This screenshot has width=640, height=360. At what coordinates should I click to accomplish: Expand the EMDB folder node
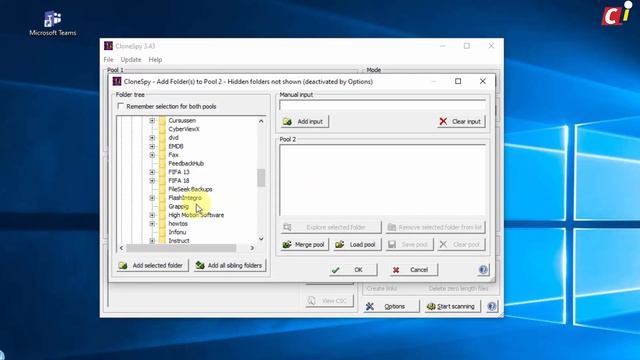(152, 146)
